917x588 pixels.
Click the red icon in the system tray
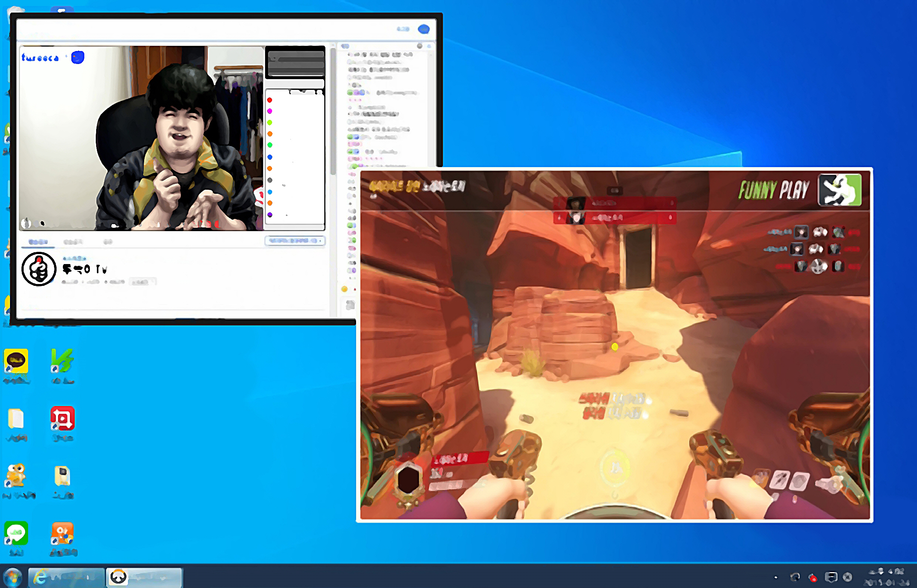coord(813,578)
